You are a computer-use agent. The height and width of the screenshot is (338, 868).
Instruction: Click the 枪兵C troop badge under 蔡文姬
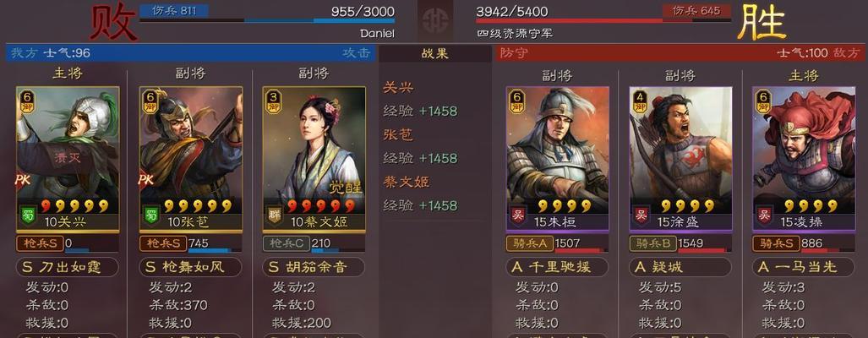(287, 243)
